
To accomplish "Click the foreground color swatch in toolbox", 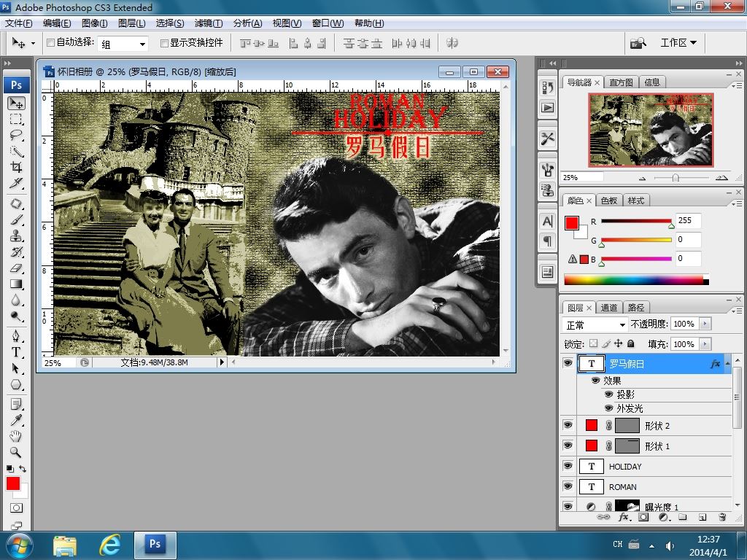I will click(13, 483).
